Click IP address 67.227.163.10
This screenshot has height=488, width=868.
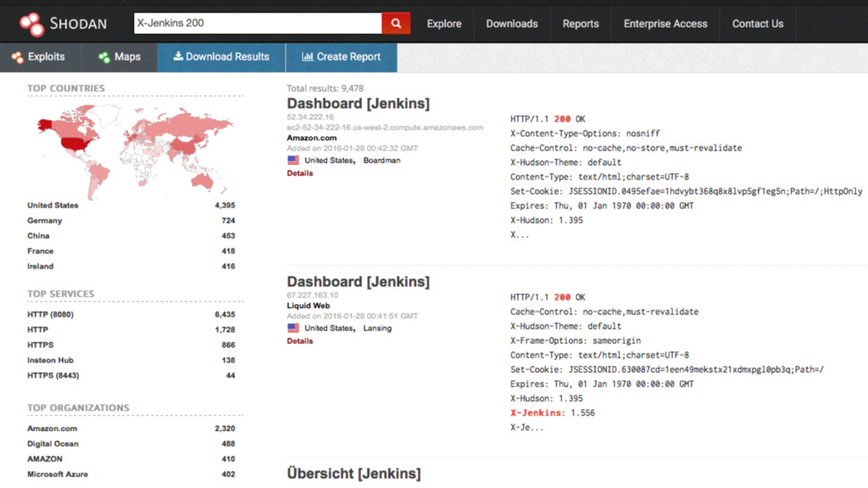tap(312, 295)
